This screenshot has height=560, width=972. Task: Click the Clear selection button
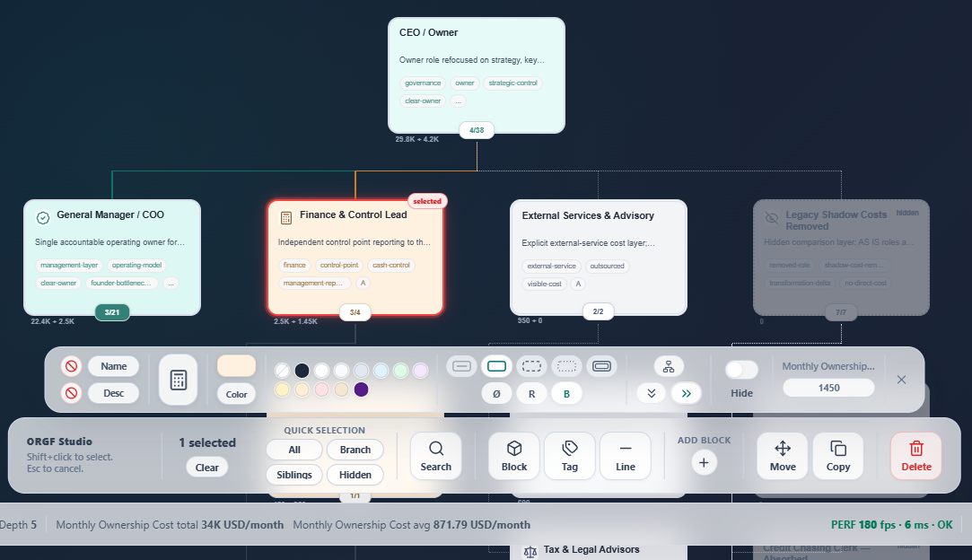207,468
